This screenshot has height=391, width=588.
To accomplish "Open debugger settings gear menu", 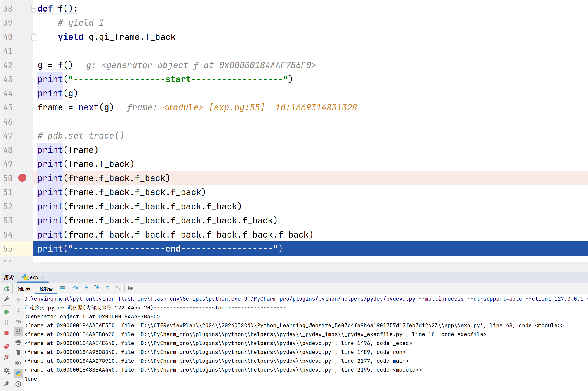I will pyautogui.click(x=7, y=371).
